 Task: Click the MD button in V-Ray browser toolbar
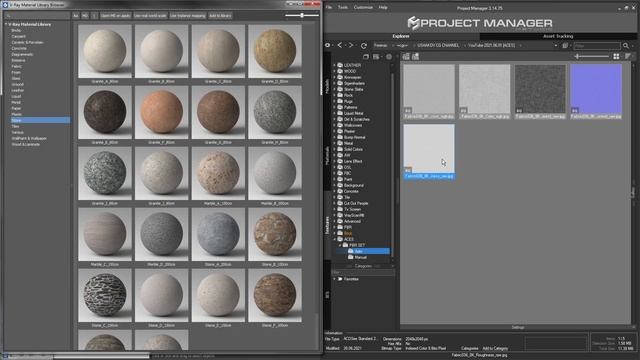pos(85,16)
